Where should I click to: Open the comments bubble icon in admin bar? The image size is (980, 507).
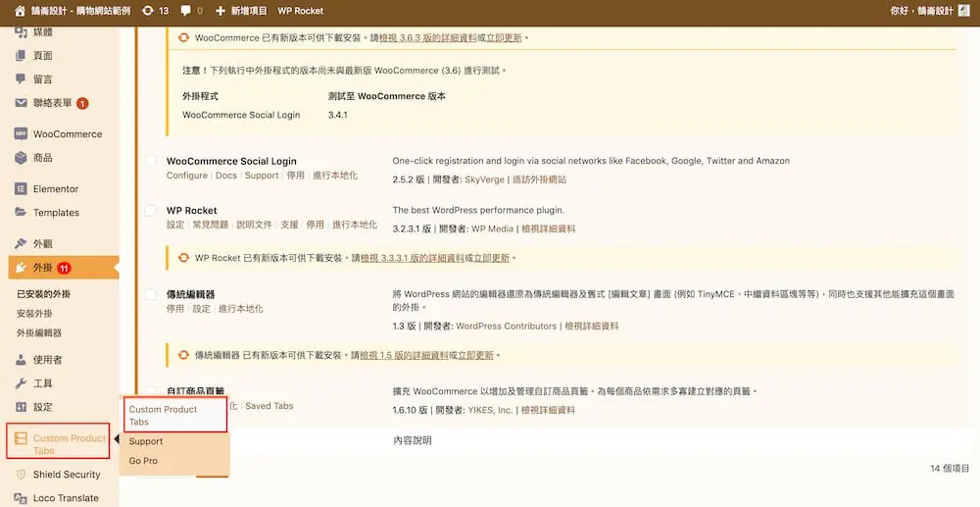(185, 11)
